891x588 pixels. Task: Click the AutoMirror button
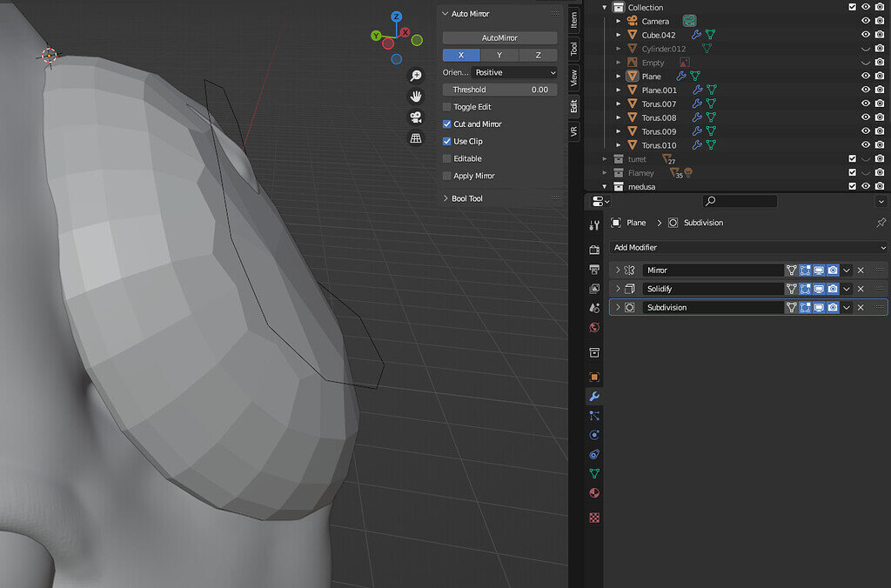pos(500,37)
